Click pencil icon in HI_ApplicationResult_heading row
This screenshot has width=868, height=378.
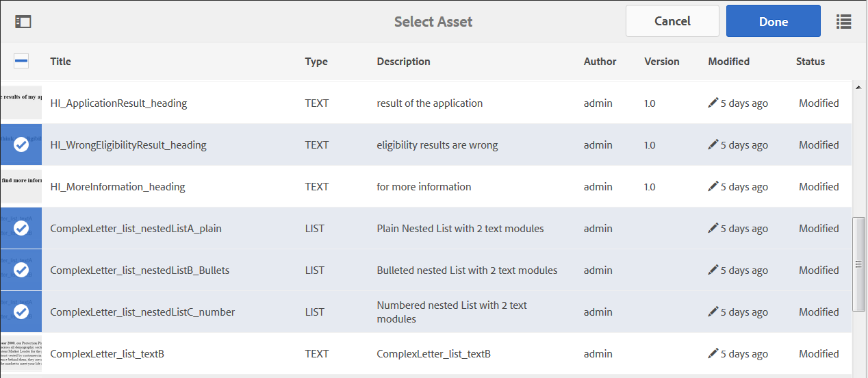(x=713, y=103)
